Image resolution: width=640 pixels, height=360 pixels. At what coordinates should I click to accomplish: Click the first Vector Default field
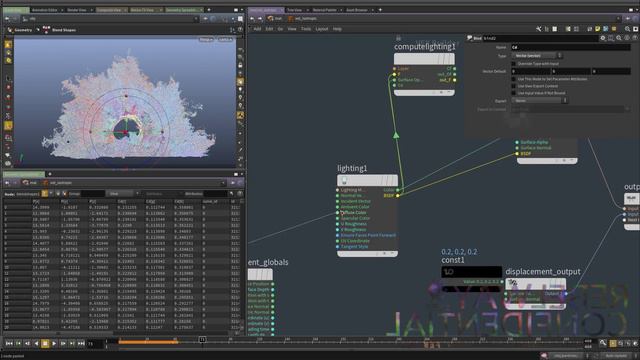click(530, 71)
